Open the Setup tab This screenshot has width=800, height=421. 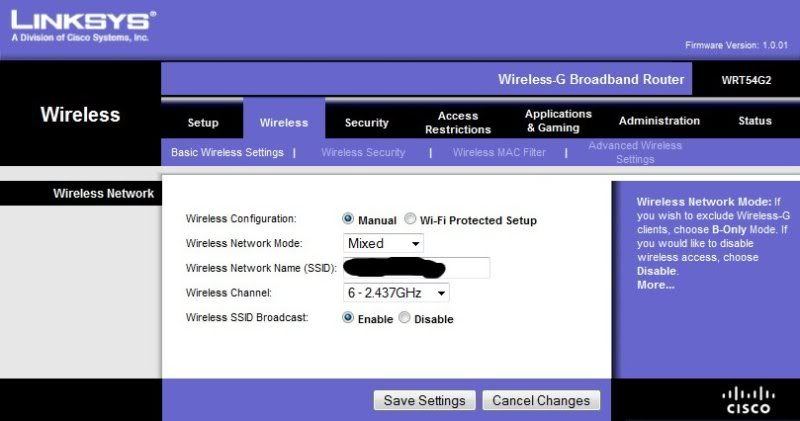[x=203, y=122]
